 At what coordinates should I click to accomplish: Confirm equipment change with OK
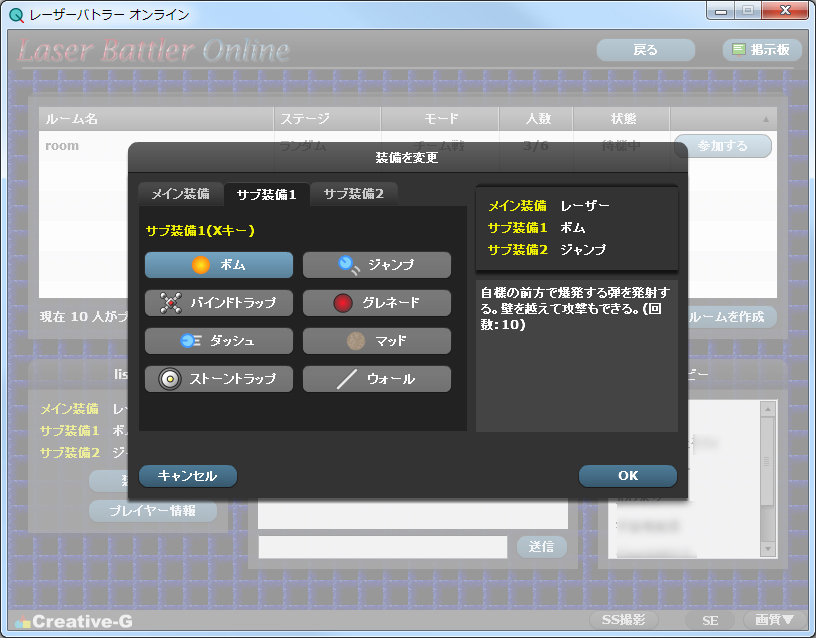coord(627,476)
